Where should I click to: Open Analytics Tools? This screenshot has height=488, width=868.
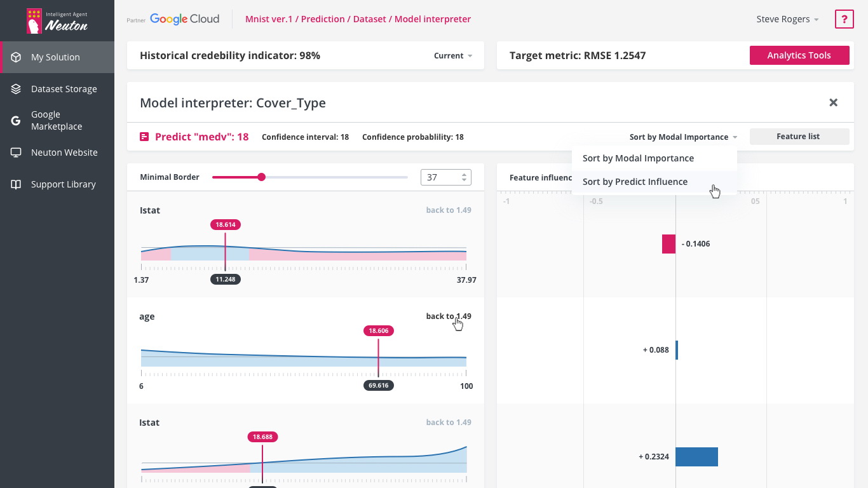coord(799,55)
